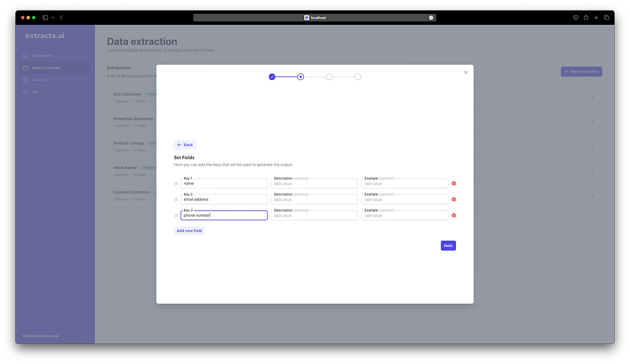Edit Key 1 name input

click(x=224, y=183)
